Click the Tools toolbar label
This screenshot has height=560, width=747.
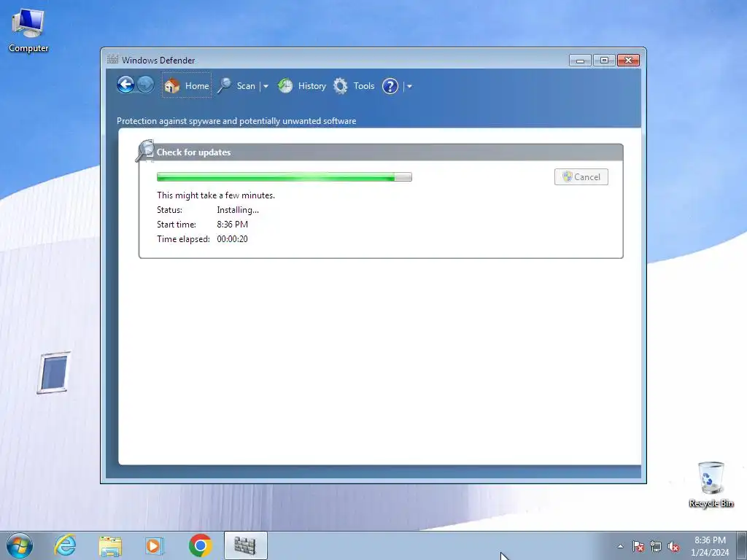pyautogui.click(x=364, y=86)
